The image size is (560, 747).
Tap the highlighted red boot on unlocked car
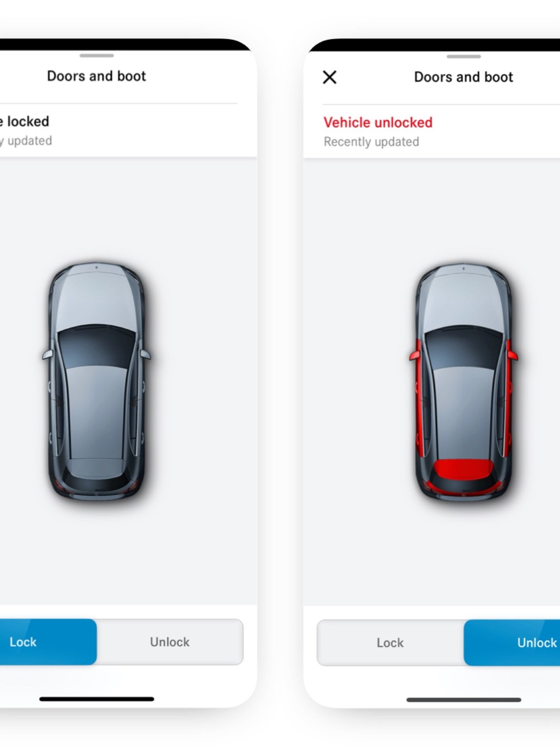tap(463, 469)
